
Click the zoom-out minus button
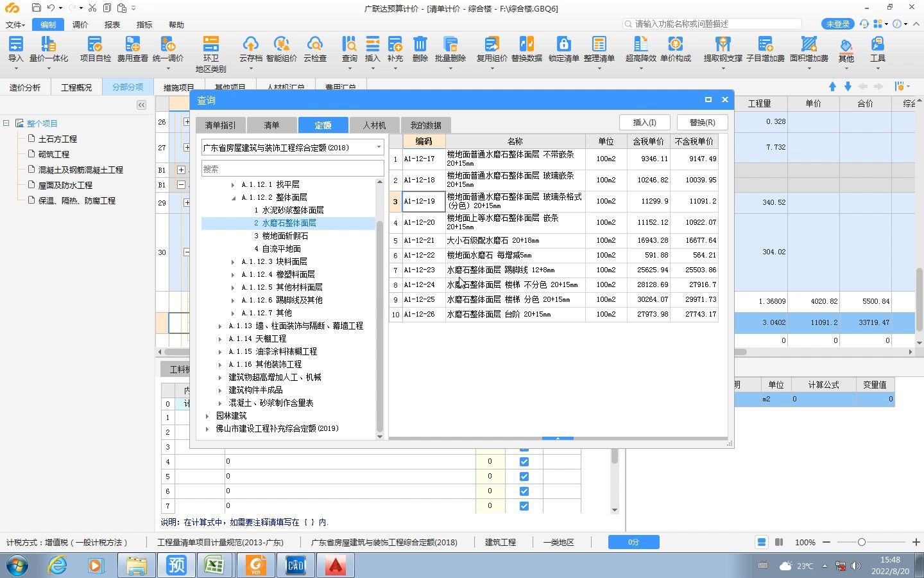(826, 542)
